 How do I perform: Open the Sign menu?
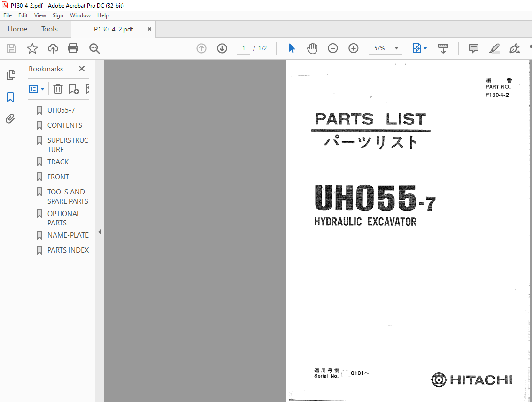pos(58,15)
